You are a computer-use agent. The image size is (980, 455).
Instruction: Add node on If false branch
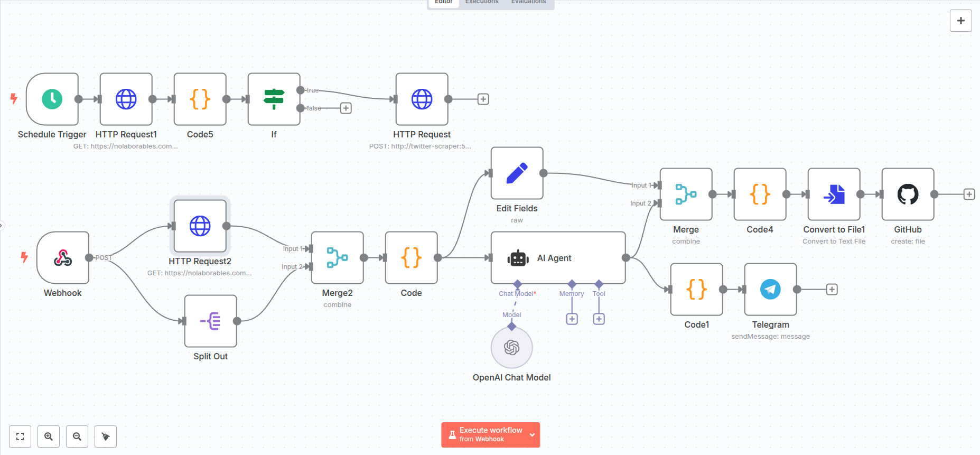346,108
